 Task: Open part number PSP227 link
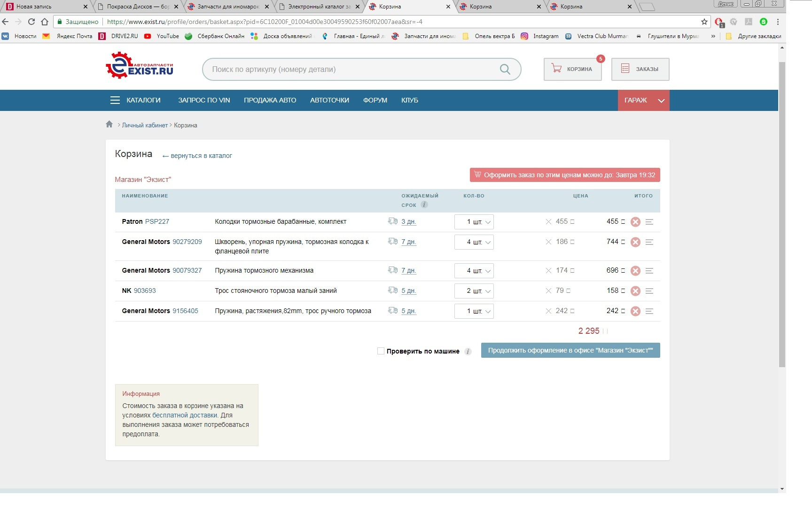point(157,221)
